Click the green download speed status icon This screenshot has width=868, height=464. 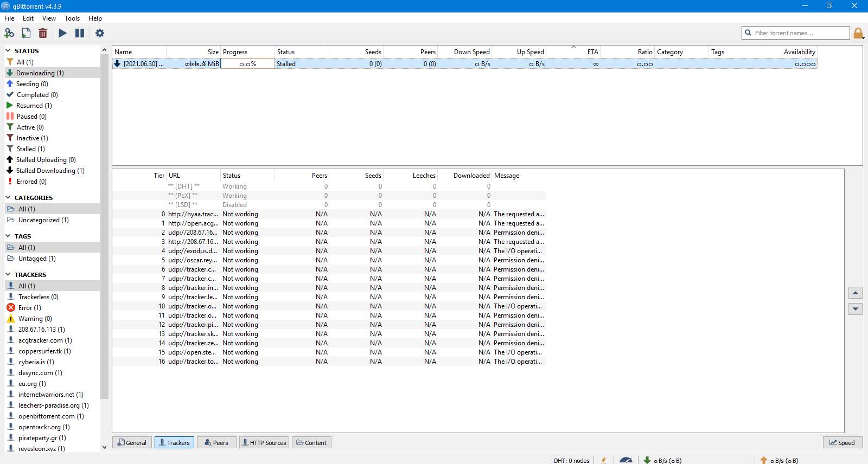tap(647, 460)
